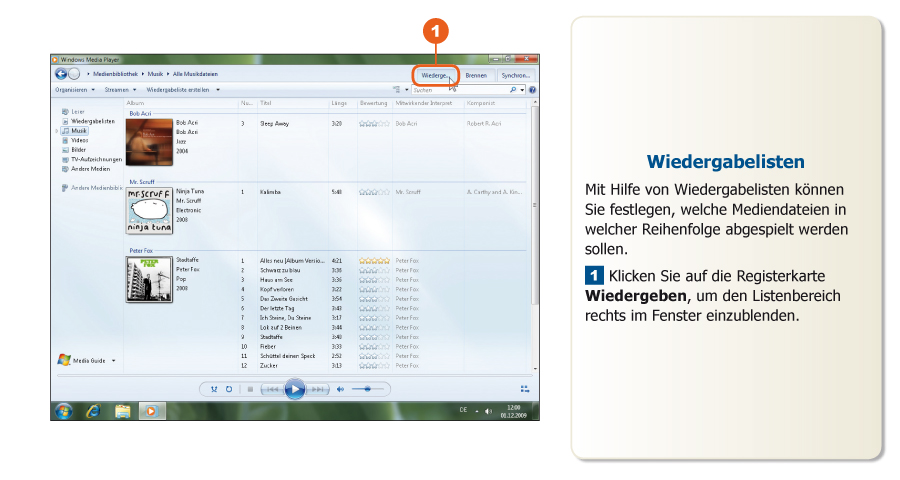Viewport: 900px width, 480px height.
Task: Switch to the Brennen tab
Action: click(476, 75)
